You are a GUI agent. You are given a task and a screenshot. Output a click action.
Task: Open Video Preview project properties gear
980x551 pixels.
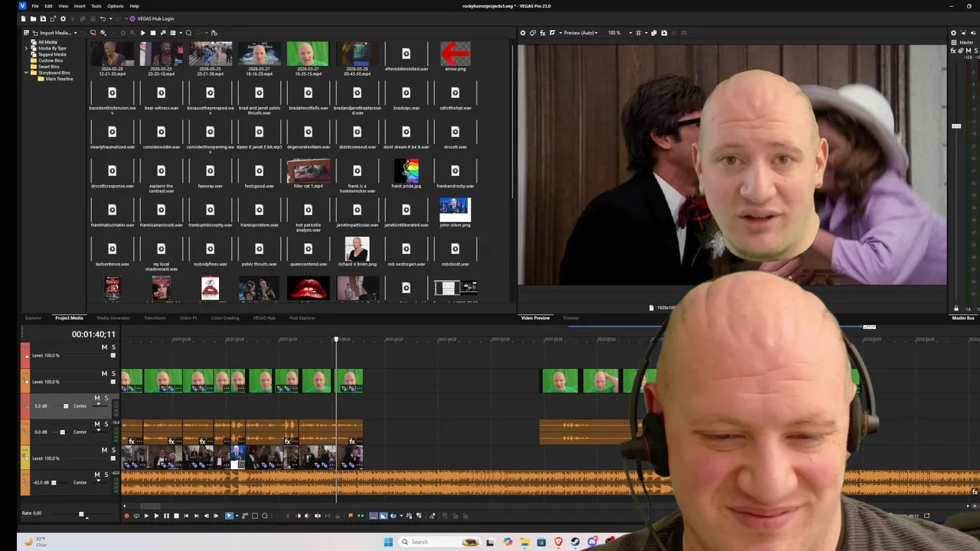523,33
